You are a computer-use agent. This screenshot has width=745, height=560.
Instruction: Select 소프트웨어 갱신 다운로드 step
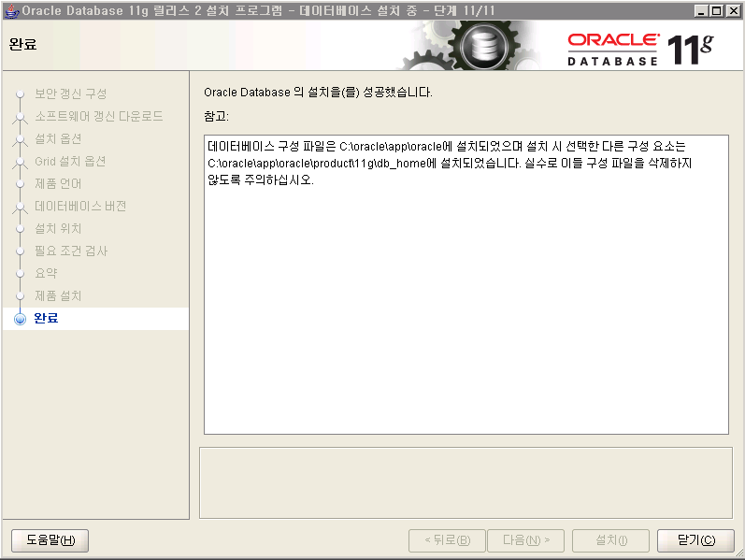pos(99,116)
